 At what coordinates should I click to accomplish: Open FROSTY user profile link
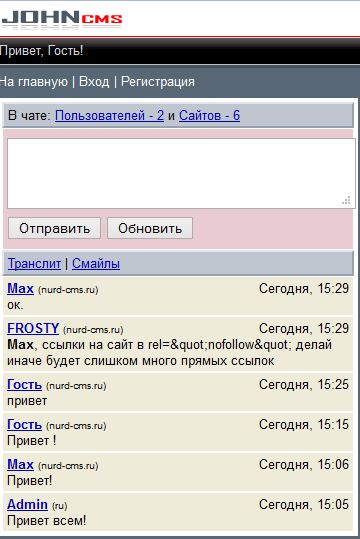point(33,328)
